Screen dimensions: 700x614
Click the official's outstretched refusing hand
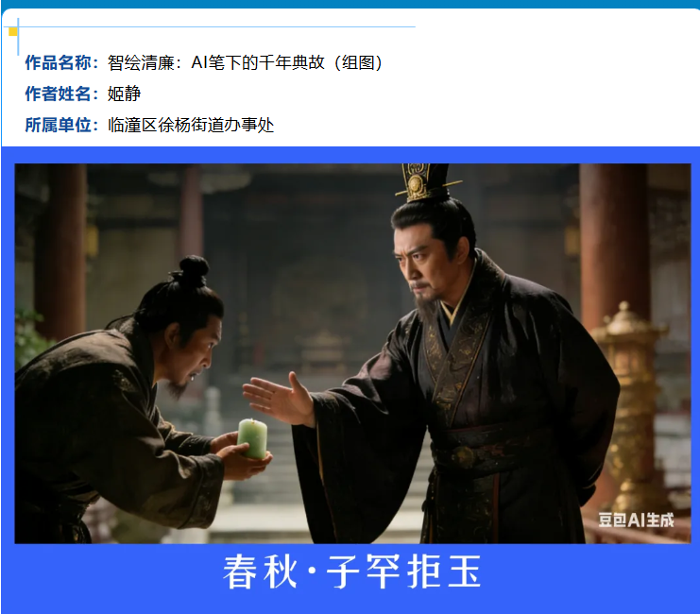pyautogui.click(x=279, y=400)
